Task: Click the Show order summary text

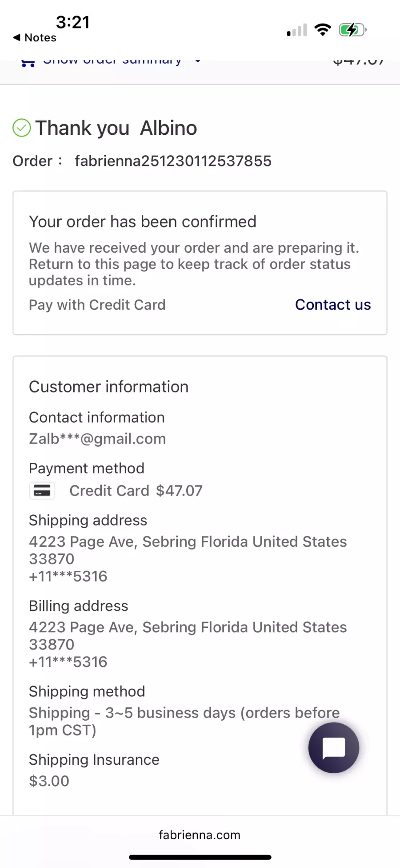Action: 112,61
